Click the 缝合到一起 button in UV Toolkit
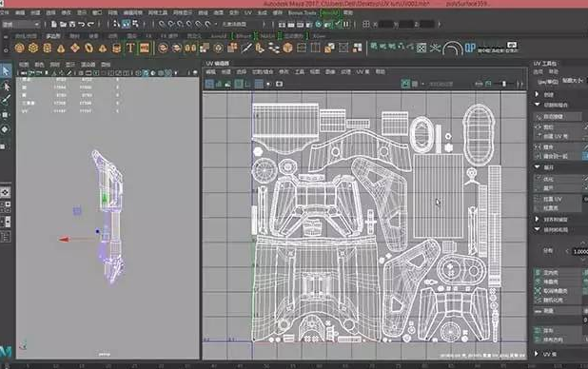The width and height of the screenshot is (588, 369). [x=559, y=156]
